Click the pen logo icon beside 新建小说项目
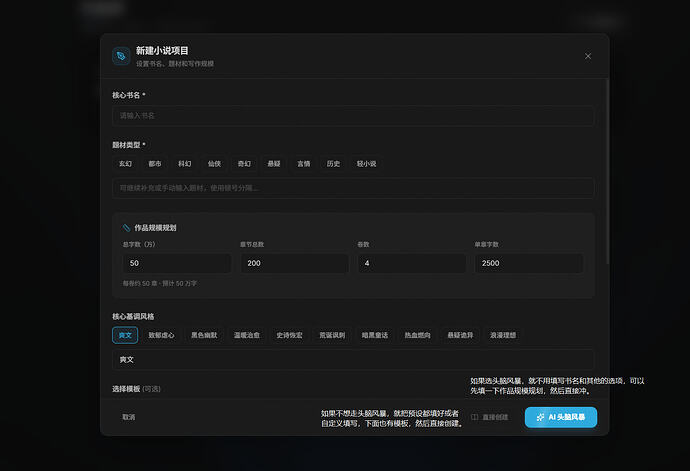 point(121,56)
